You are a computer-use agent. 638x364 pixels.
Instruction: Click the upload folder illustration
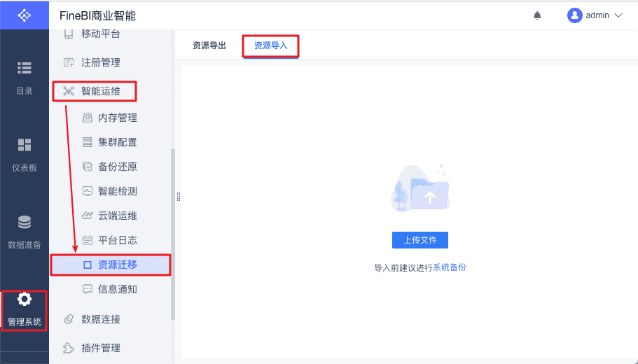[x=420, y=189]
